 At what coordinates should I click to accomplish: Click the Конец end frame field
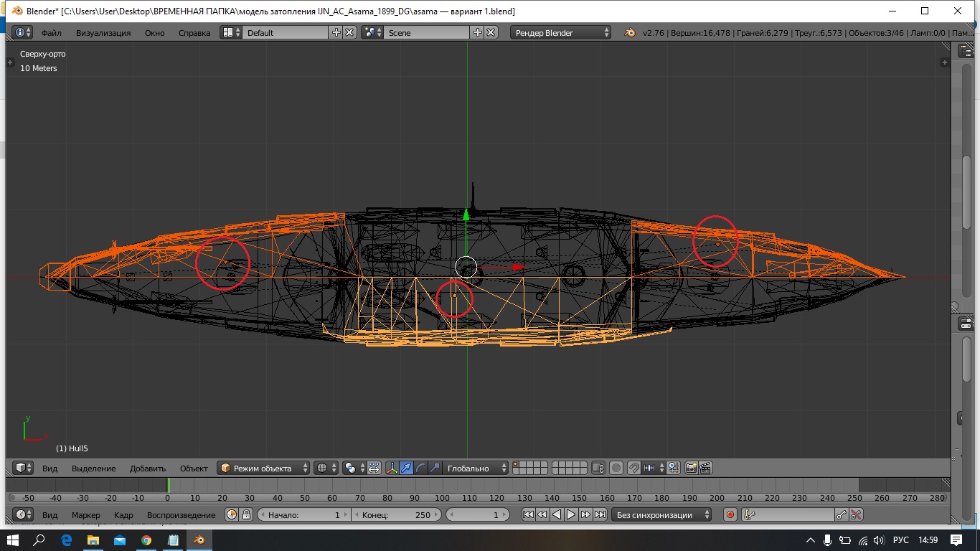pos(396,514)
